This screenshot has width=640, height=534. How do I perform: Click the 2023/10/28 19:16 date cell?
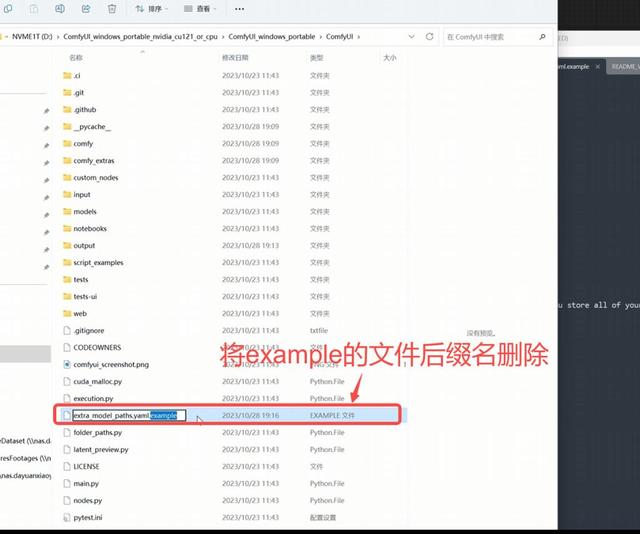coord(250,415)
